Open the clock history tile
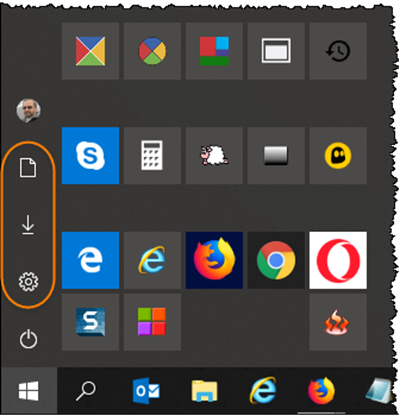Image resolution: width=400 pixels, height=416 pixels. [x=338, y=51]
